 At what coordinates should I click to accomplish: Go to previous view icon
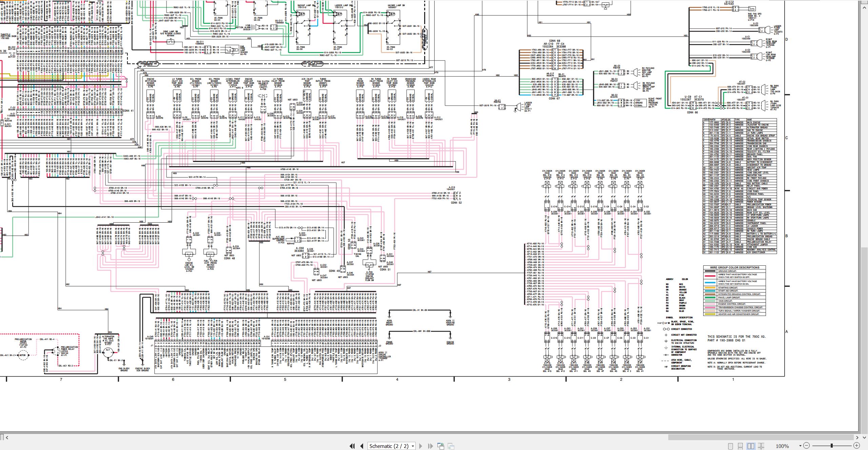point(441,446)
